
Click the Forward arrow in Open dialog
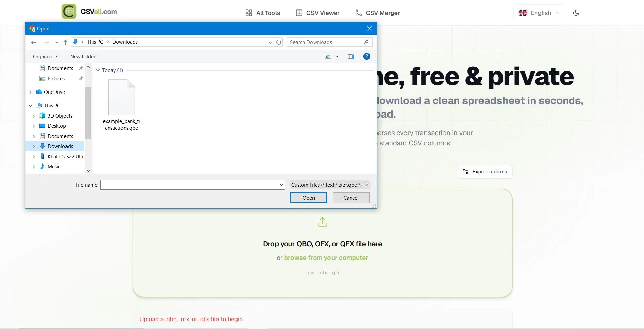click(46, 42)
